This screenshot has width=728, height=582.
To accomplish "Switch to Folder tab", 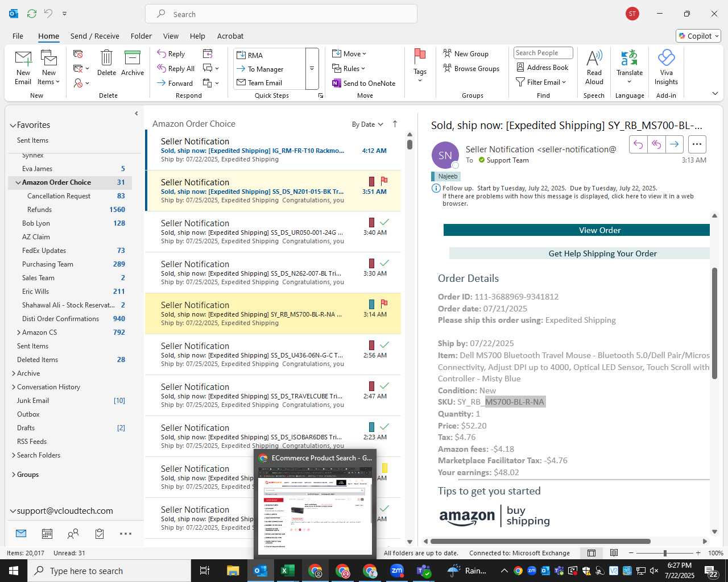I will [x=141, y=36].
